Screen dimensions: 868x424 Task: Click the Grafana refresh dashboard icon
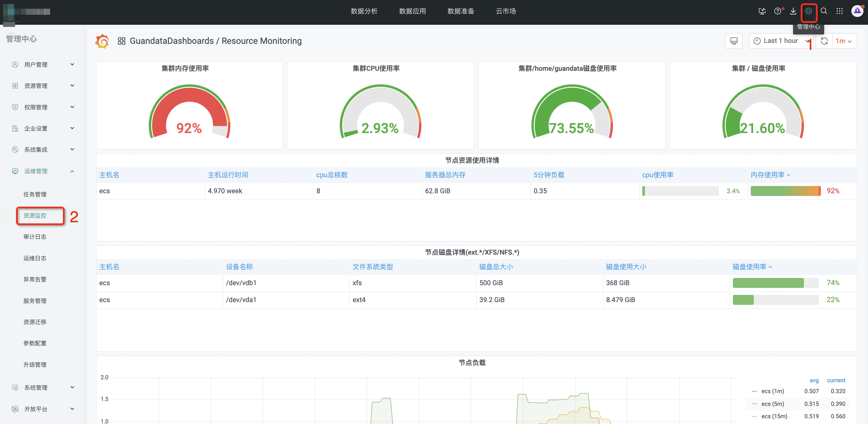tap(824, 41)
